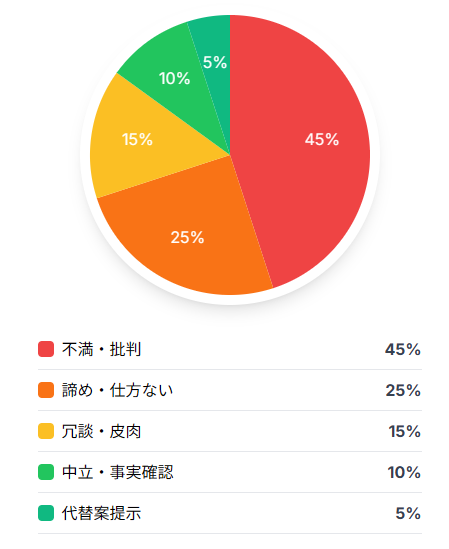Click the 45% value in legend
The image size is (449, 549).
pyautogui.click(x=403, y=349)
